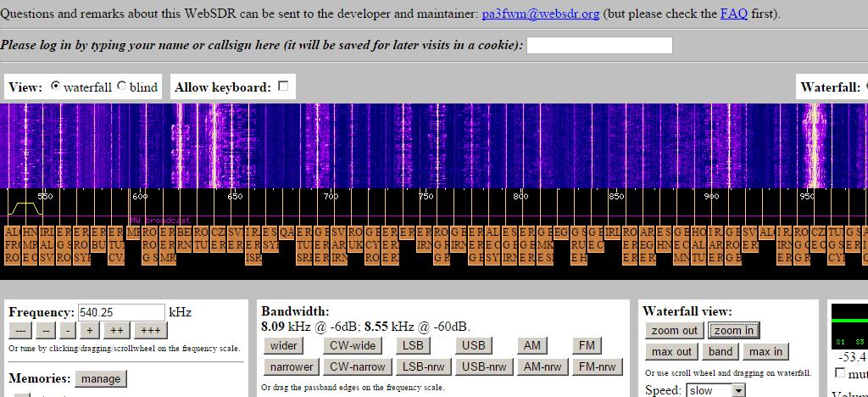Click the max out waterfall button
Screen dimensions: 868x397
(671, 351)
